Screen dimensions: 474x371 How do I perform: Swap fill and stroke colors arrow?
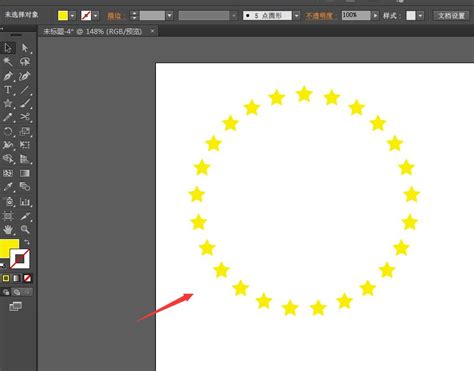(27, 242)
